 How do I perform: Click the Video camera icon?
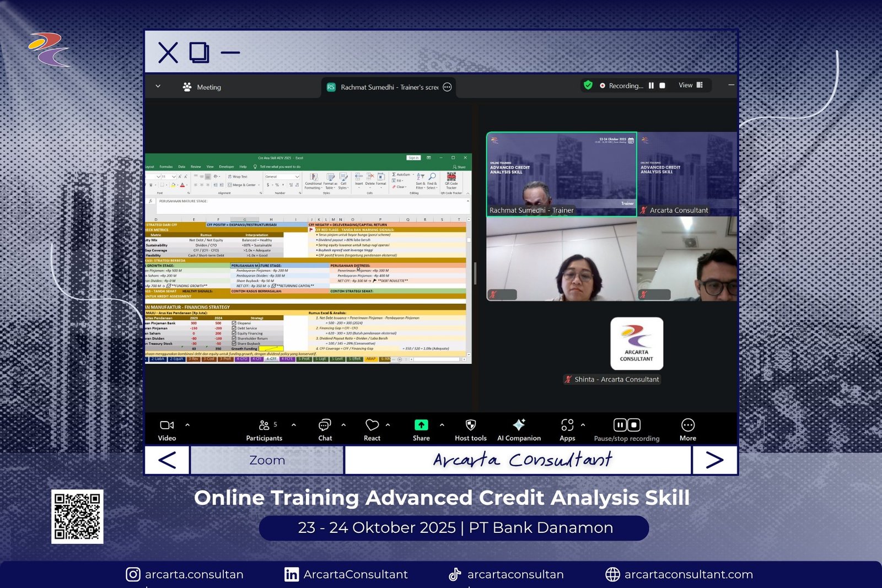(x=166, y=425)
